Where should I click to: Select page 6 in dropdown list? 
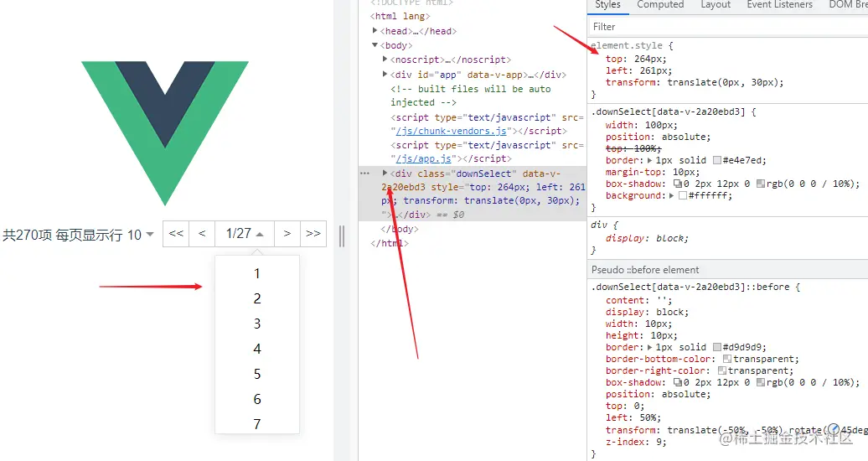point(257,399)
